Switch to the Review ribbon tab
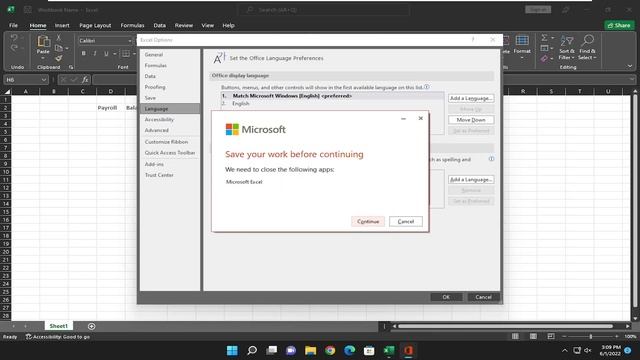 184,25
